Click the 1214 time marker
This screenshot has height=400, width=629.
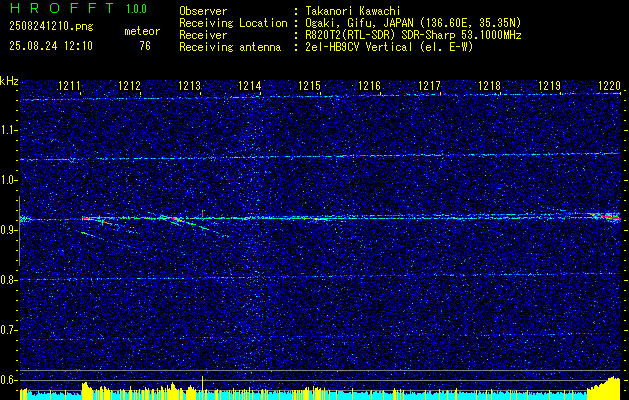coord(250,85)
